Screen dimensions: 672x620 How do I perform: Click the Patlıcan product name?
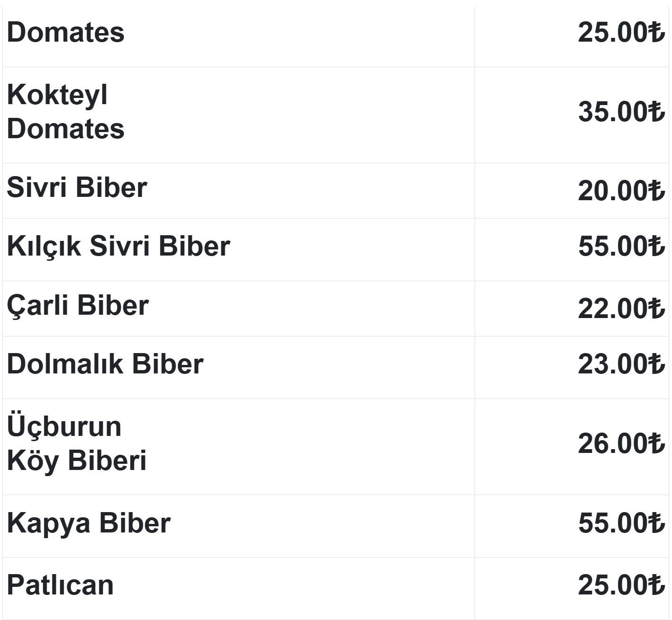[60, 585]
